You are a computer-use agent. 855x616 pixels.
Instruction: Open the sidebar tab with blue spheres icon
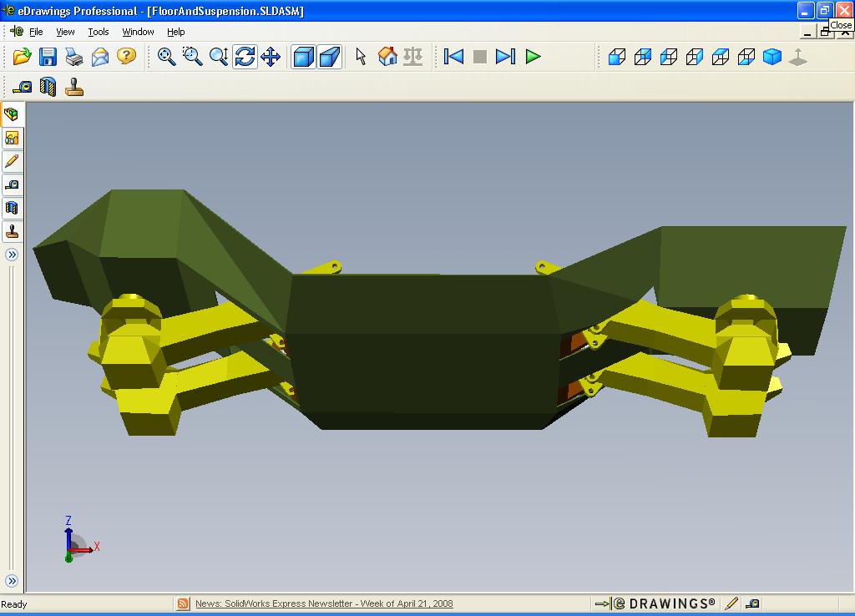(x=12, y=138)
